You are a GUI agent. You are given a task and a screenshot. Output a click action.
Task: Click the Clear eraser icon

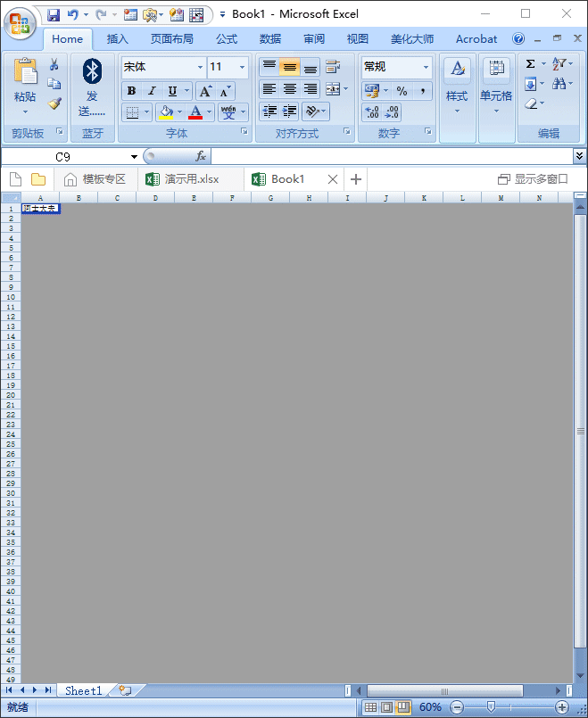click(x=530, y=104)
